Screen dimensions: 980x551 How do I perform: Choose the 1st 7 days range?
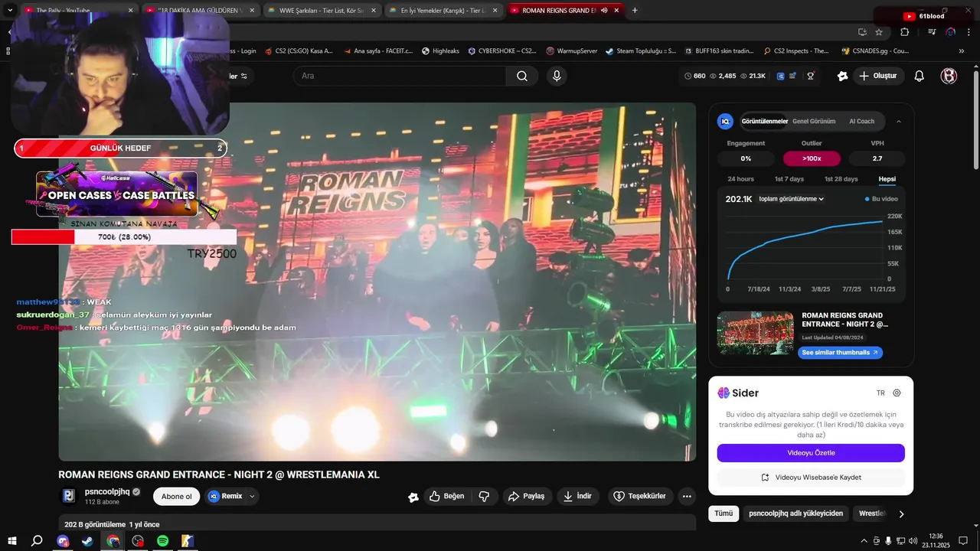click(789, 179)
